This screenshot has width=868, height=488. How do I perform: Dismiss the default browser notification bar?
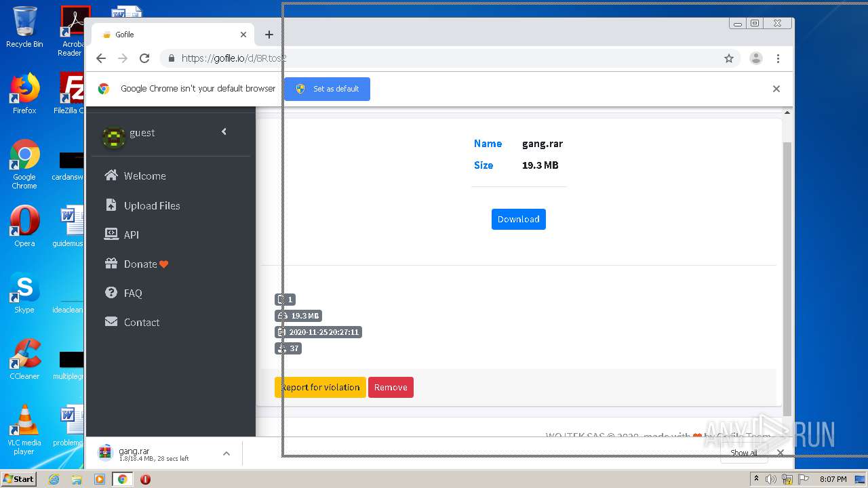(776, 89)
